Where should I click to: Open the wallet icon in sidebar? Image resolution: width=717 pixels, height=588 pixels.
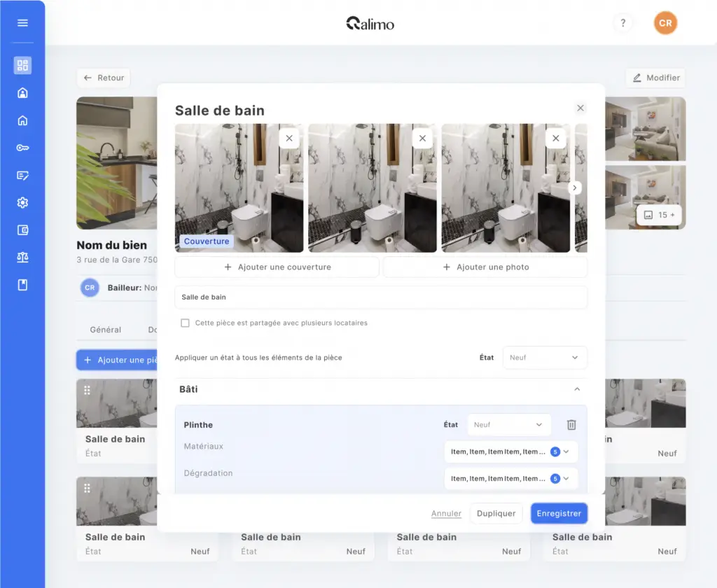tap(22, 230)
